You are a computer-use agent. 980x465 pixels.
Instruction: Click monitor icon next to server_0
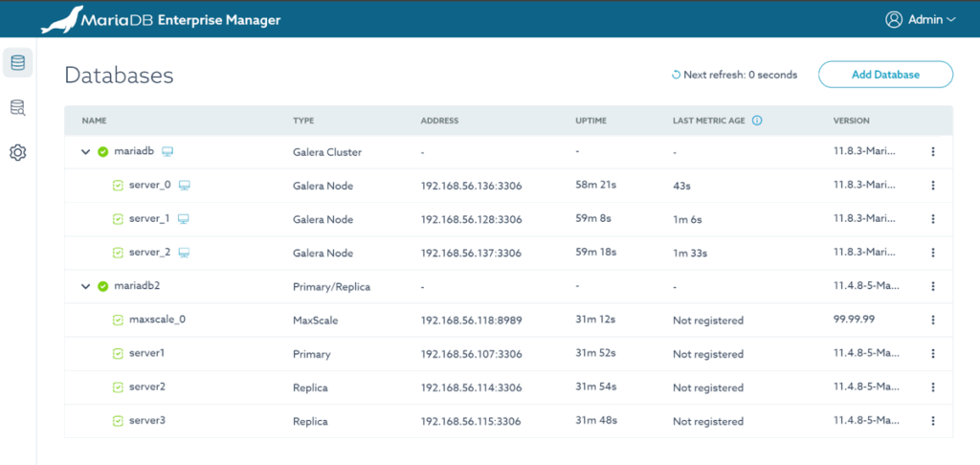(x=185, y=185)
